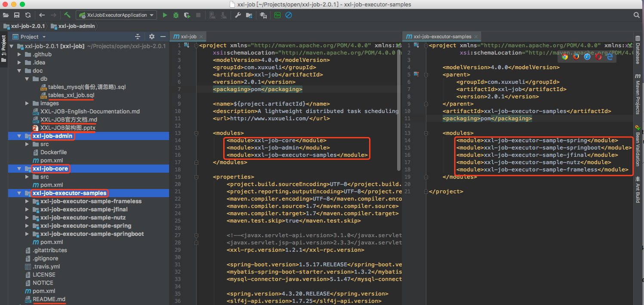Collapse the <properties> fold marker
The width and height of the screenshot is (644, 305).
pyautogui.click(x=196, y=177)
